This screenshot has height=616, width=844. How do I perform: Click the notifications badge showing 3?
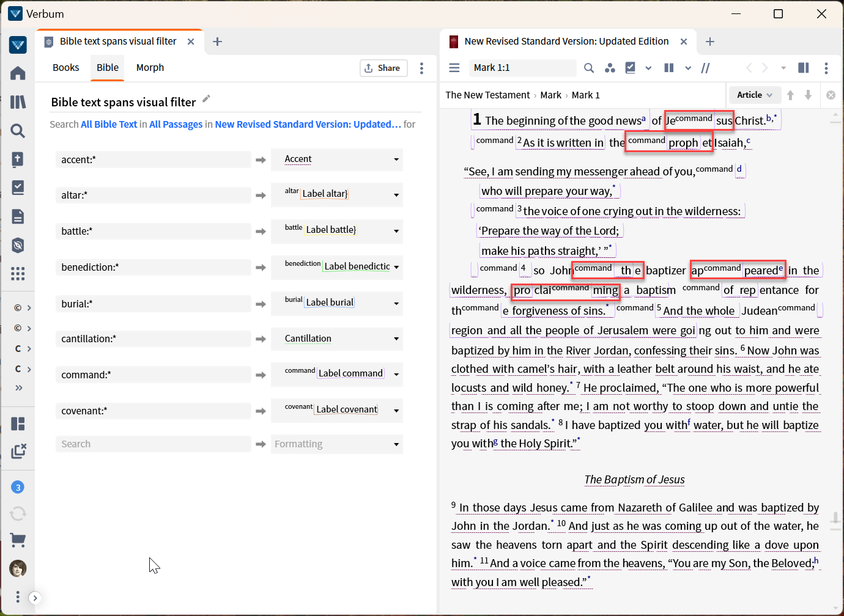tap(18, 486)
